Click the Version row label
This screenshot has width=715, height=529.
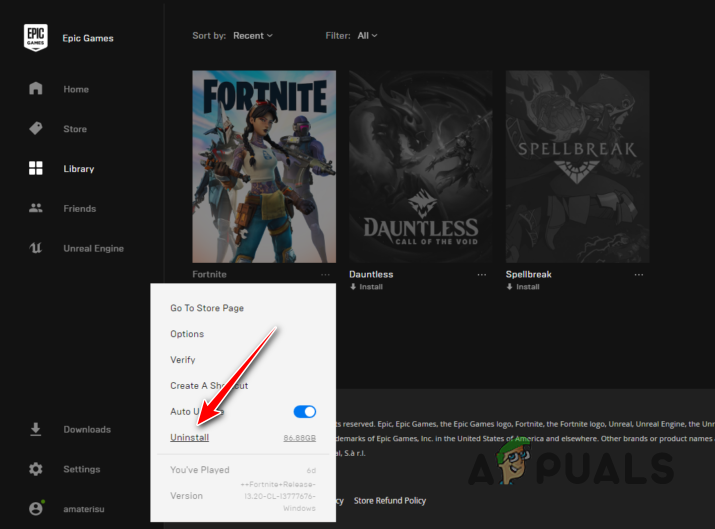click(187, 496)
